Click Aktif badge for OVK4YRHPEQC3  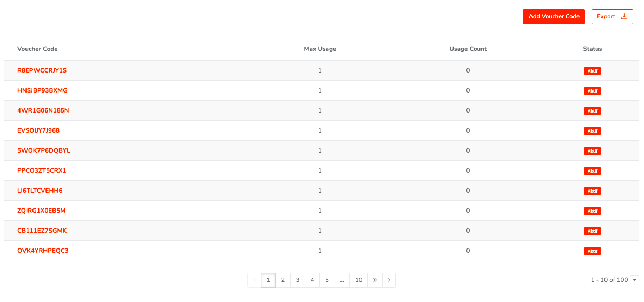pos(592,251)
